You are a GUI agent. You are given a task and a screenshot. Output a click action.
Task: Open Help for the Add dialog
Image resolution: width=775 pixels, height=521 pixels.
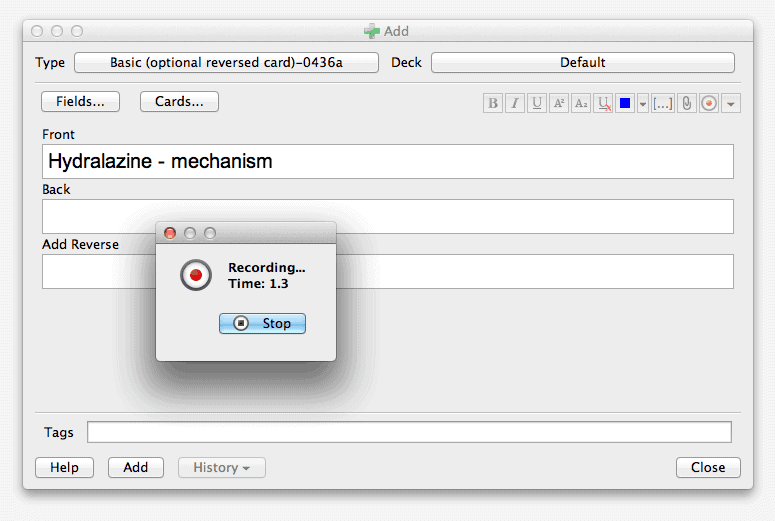(x=64, y=467)
